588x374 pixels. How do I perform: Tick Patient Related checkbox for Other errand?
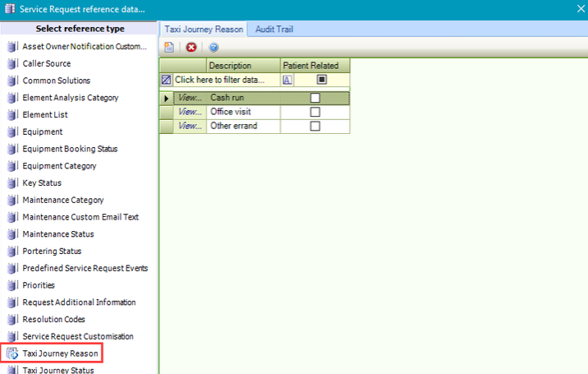click(315, 126)
